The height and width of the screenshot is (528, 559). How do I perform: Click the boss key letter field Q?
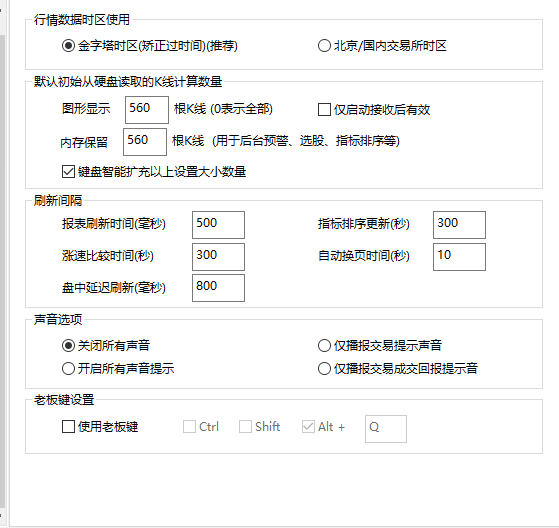(386, 429)
